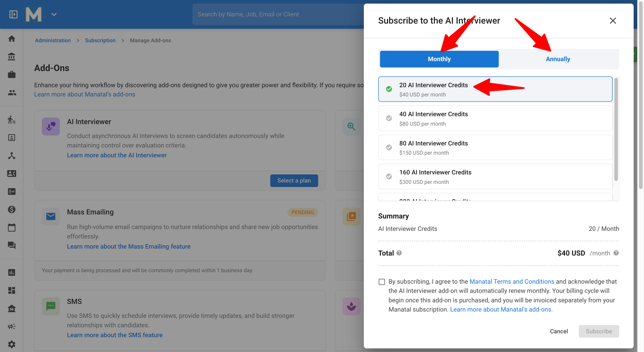Click the help icon next to Total

(x=399, y=253)
